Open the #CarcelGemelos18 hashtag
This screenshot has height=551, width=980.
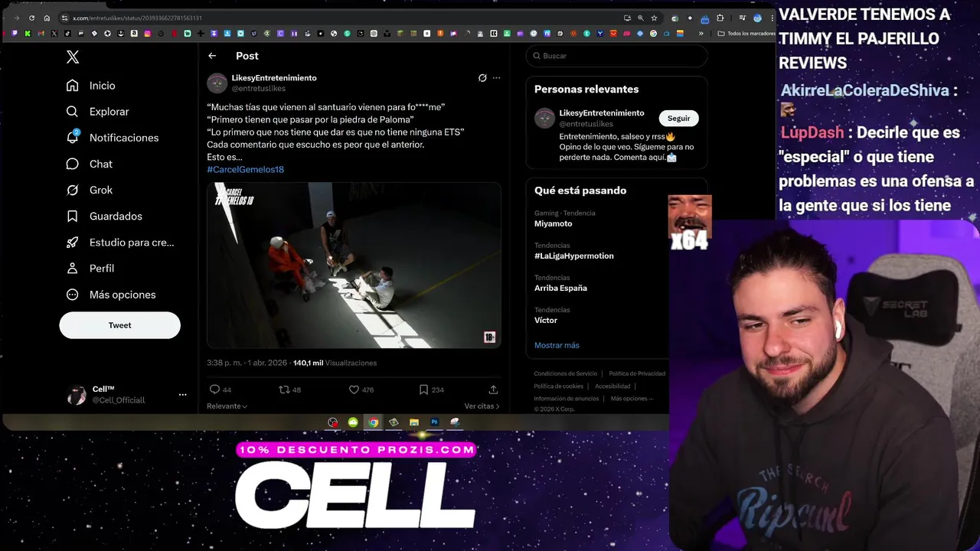[x=245, y=169]
